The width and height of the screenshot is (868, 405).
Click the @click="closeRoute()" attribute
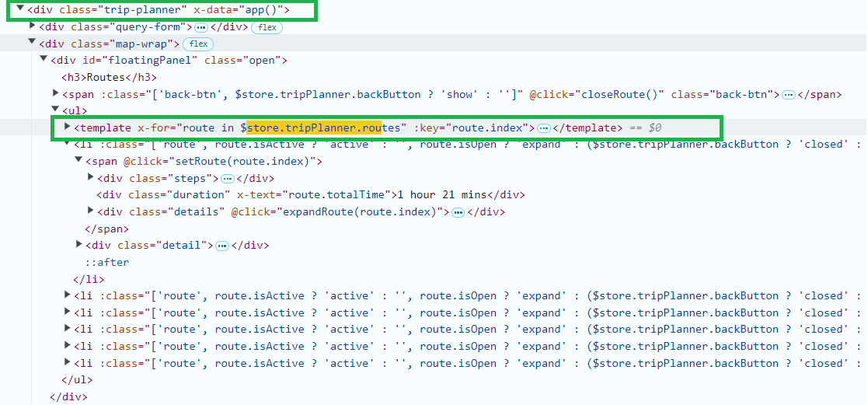(598, 94)
